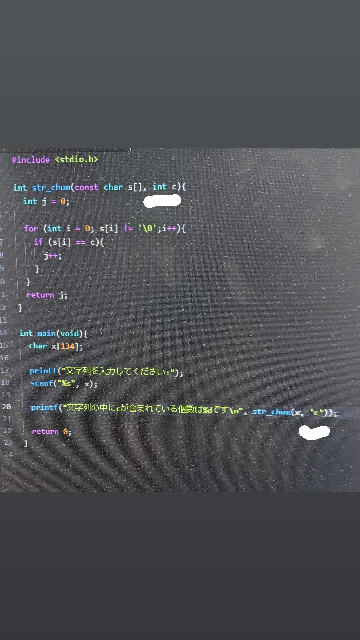Click the 'int c' parameter of str_chum

tap(165, 187)
